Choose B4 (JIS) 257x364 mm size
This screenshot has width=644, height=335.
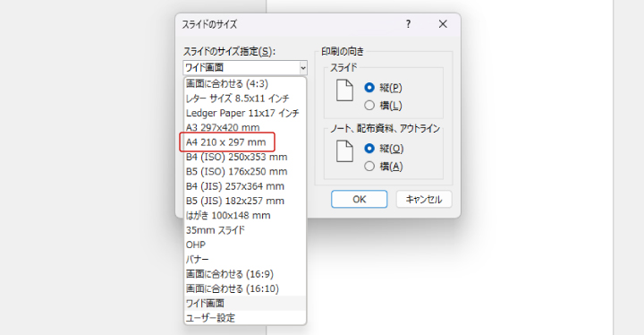(x=245, y=186)
